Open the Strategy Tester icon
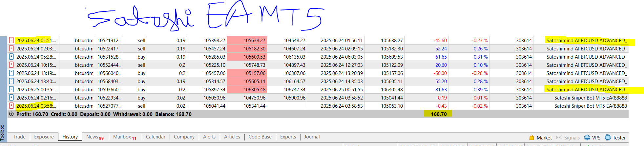644x146 pixels. click(x=608, y=137)
